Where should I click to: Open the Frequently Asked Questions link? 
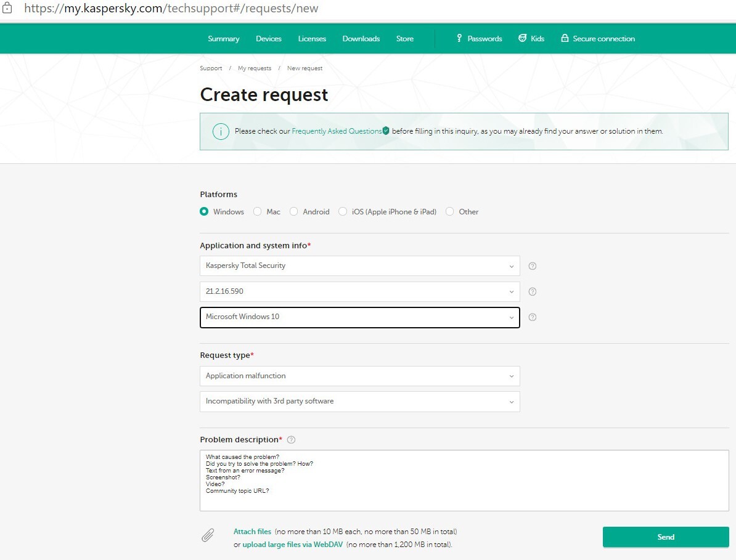coord(337,131)
